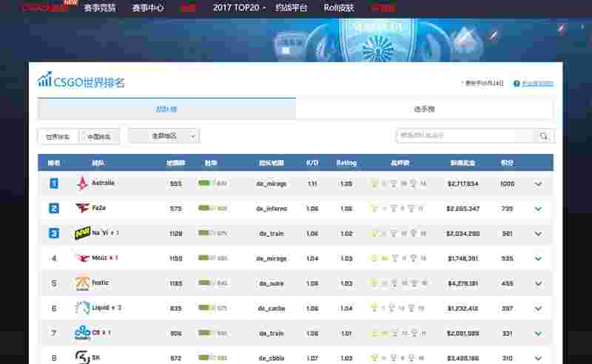Viewport: 592px width, 364px height.
Task: Click the Na'Vi team logo
Action: (x=82, y=233)
